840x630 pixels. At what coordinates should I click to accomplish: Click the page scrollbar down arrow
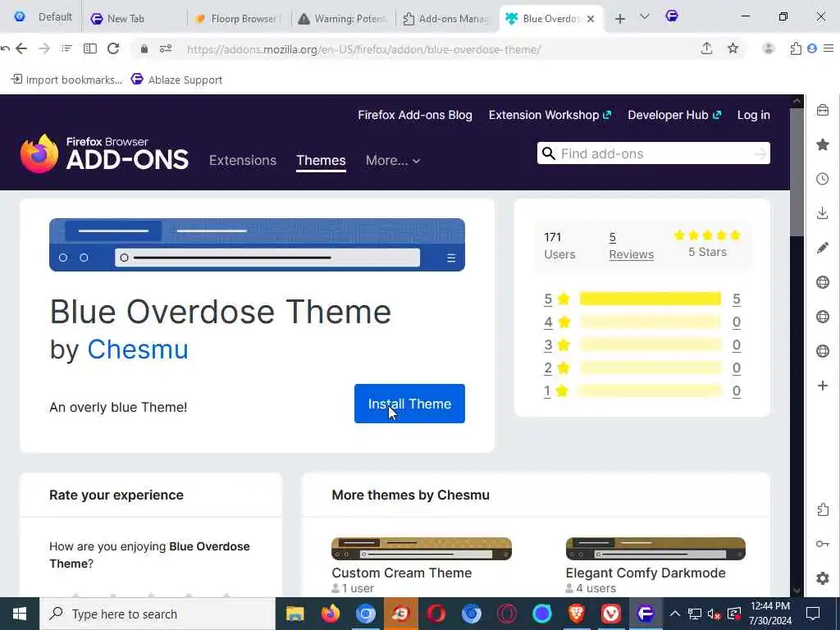(x=797, y=591)
